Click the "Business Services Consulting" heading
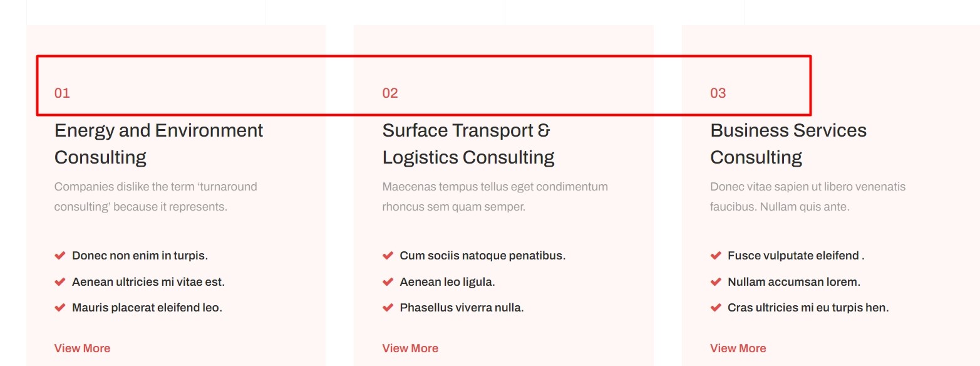This screenshot has width=980, height=366. 788,144
